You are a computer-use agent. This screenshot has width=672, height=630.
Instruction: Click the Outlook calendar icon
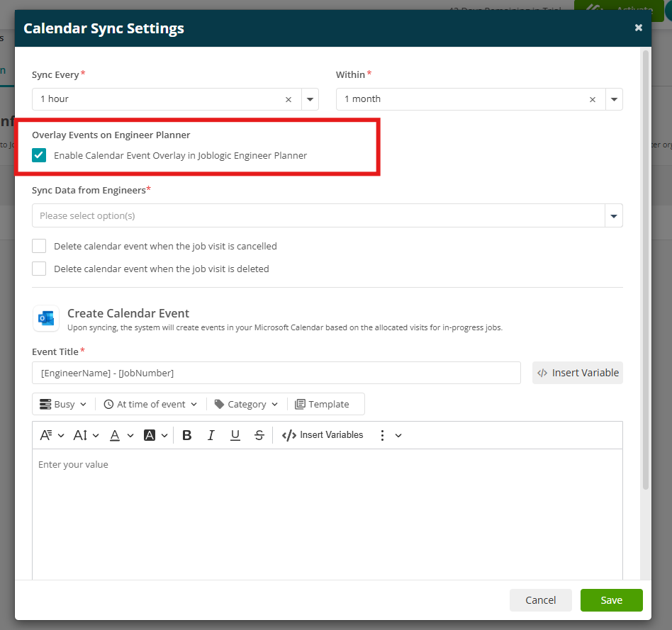(x=46, y=318)
